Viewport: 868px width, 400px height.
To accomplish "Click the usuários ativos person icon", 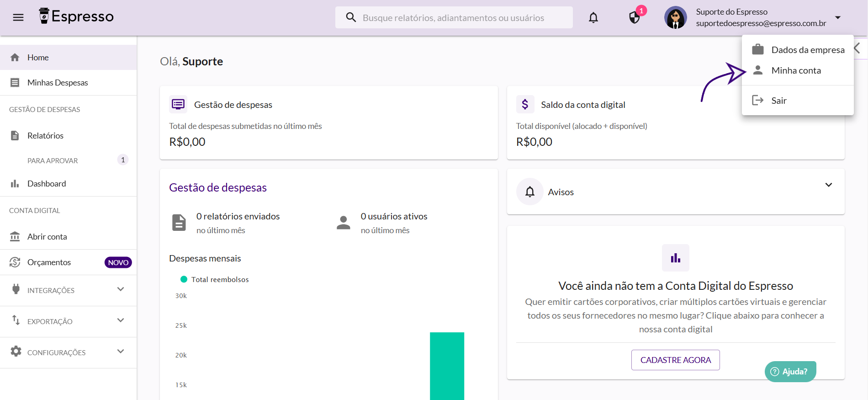I will point(344,223).
